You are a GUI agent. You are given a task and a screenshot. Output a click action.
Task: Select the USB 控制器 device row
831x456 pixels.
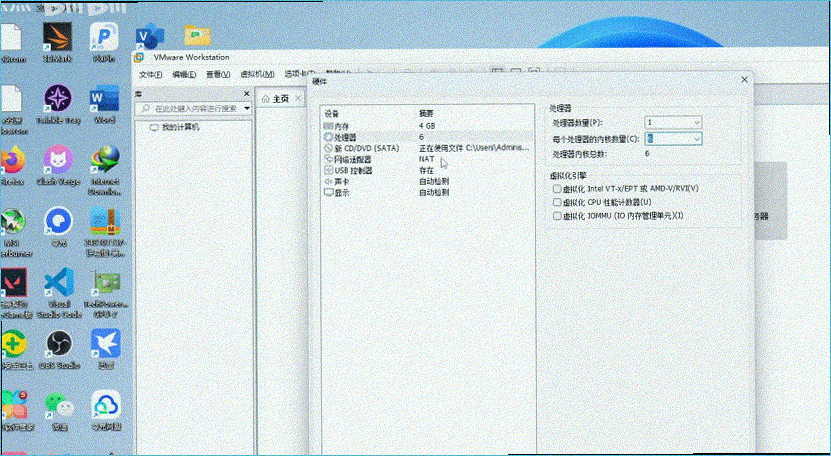click(x=427, y=171)
